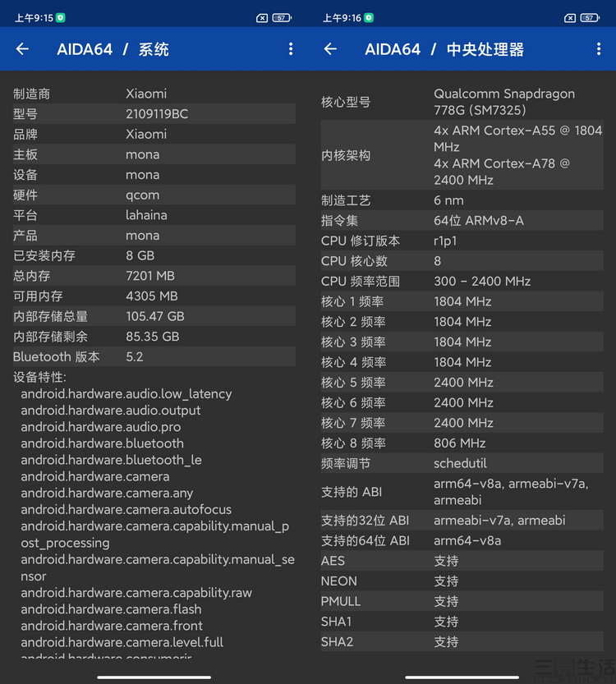Select the 设备特性 heading
The height and width of the screenshot is (684, 616).
39,377
